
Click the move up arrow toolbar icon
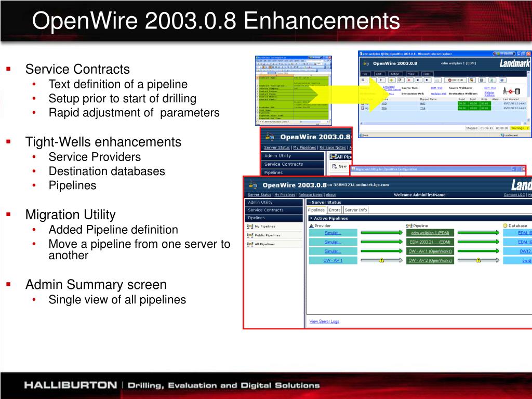pos(418,80)
